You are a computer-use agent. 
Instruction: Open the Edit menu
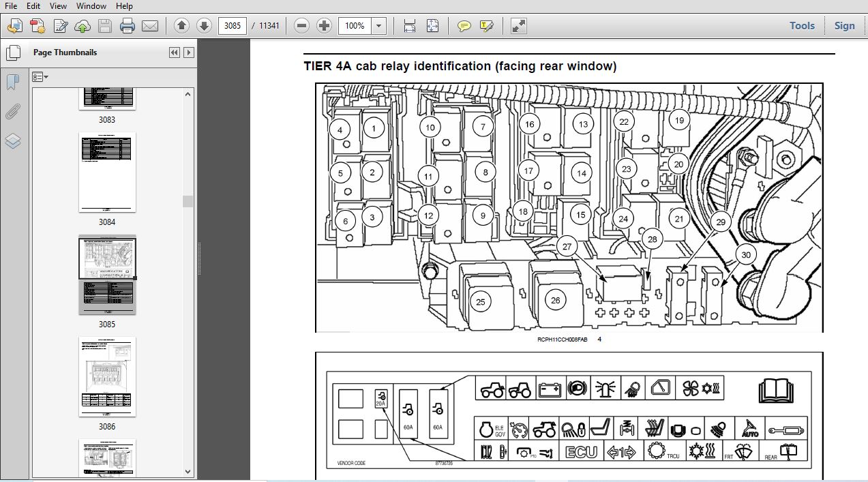pos(33,5)
